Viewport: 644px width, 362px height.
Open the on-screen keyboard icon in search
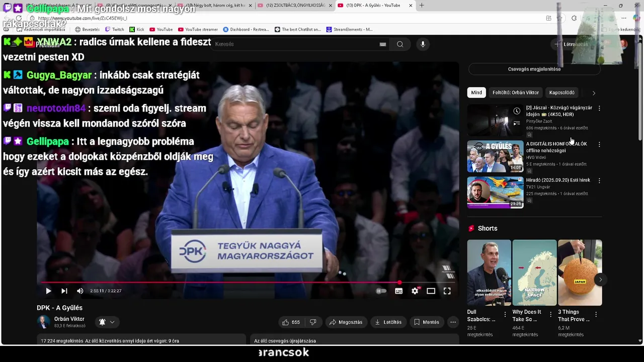tap(383, 44)
